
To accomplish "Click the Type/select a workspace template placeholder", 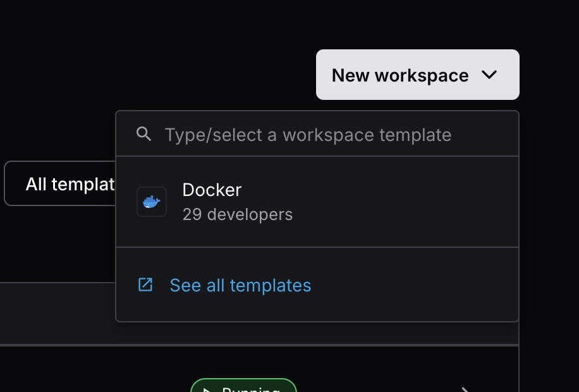I will tap(308, 135).
